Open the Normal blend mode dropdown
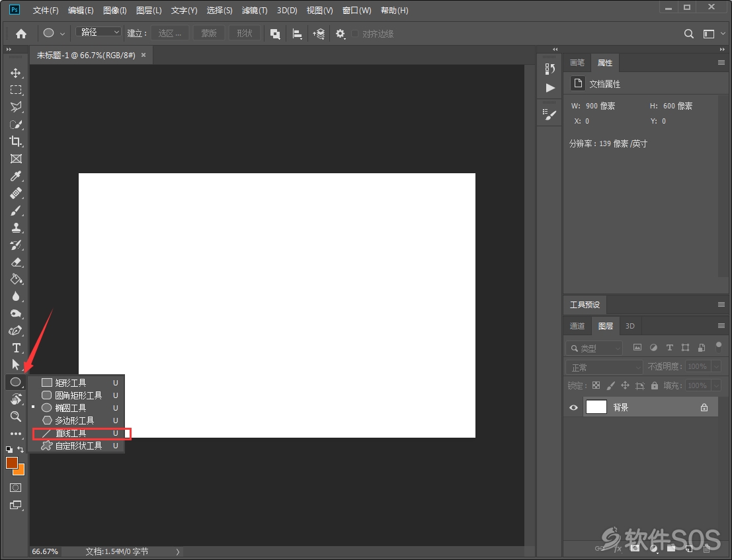The width and height of the screenshot is (732, 560). coord(604,367)
